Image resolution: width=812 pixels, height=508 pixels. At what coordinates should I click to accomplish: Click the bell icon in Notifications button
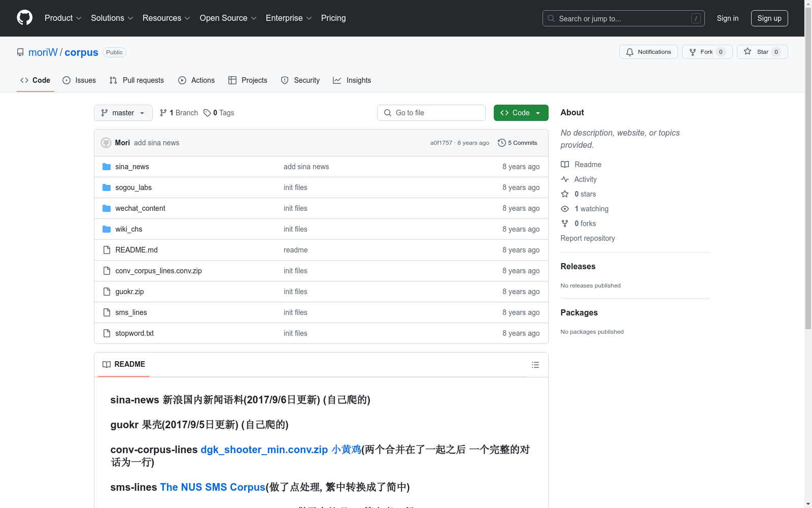(630, 52)
